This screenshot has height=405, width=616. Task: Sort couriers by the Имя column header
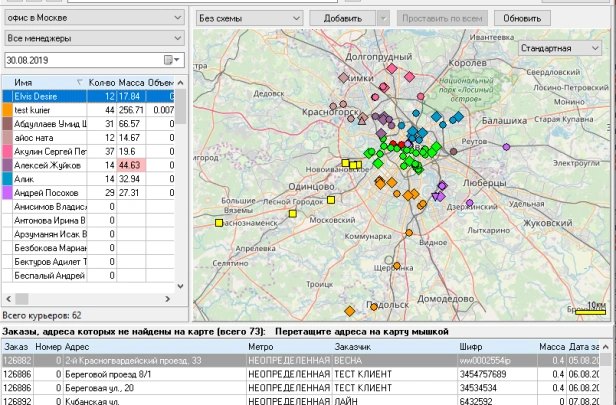pos(44,82)
